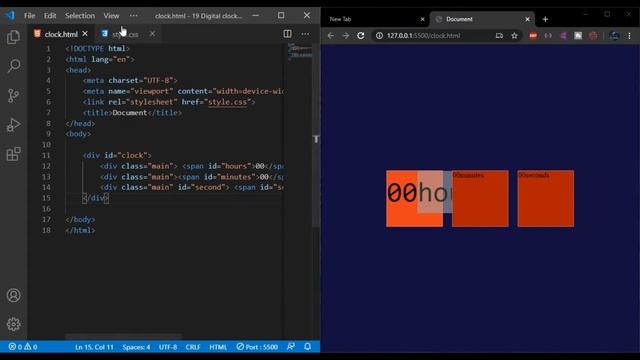Open the File menu
Image resolution: width=640 pixels, height=360 pixels.
click(29, 16)
